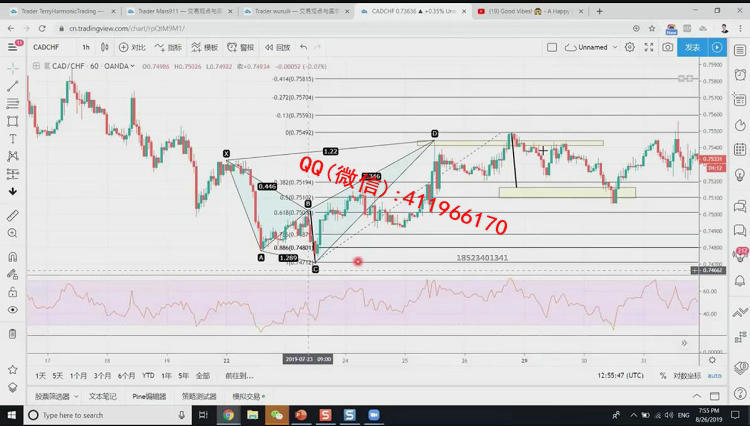Click 对比 compare button
The height and width of the screenshot is (426, 750).
(x=132, y=47)
